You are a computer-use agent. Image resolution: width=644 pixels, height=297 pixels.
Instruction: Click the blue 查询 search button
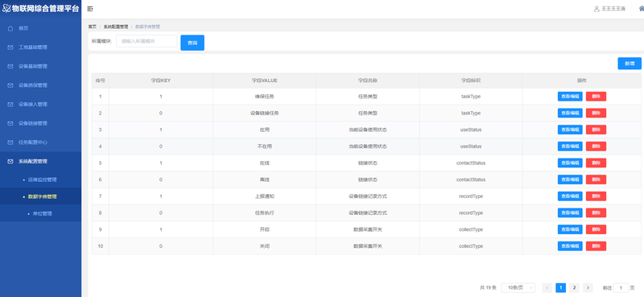tap(192, 43)
